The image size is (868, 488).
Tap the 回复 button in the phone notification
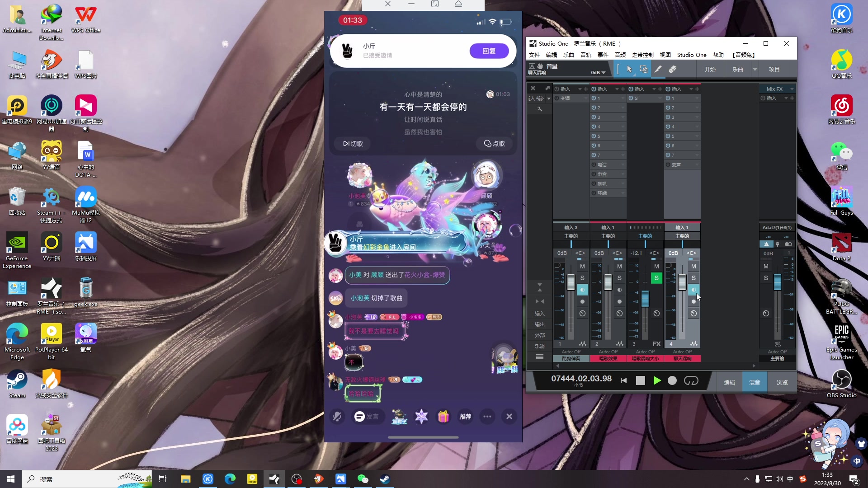point(489,51)
